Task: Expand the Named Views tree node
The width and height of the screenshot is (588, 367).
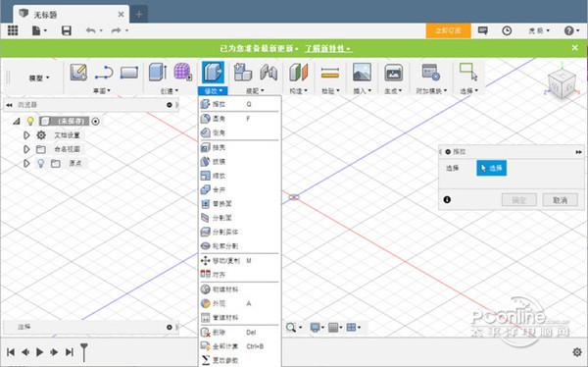Action: coord(26,149)
